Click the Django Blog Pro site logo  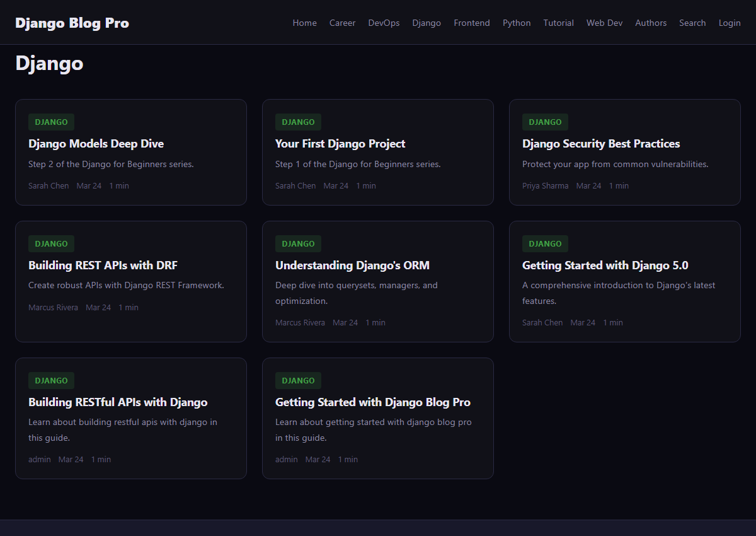[72, 23]
